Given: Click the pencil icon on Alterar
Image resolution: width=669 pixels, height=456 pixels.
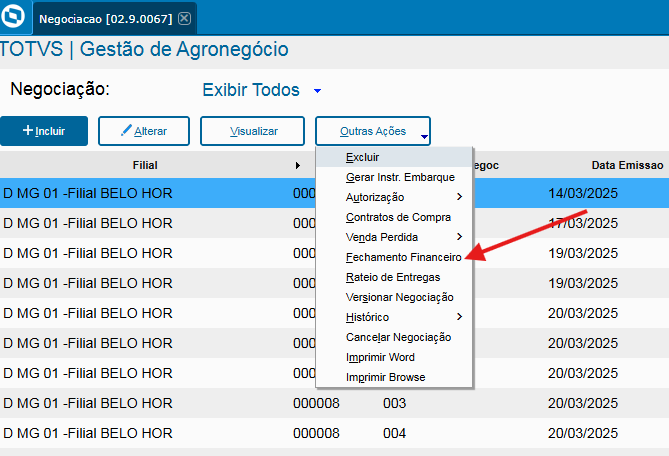Looking at the screenshot, I should click(126, 130).
